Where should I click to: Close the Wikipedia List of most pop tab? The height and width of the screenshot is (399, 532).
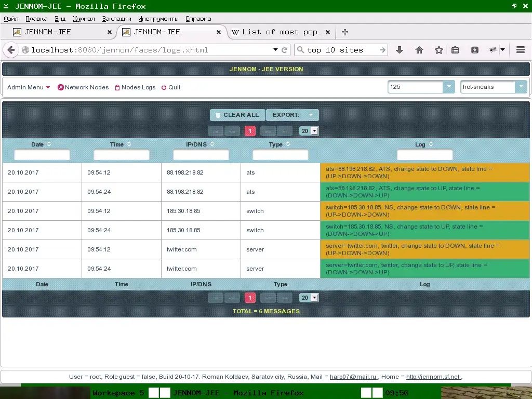(328, 32)
